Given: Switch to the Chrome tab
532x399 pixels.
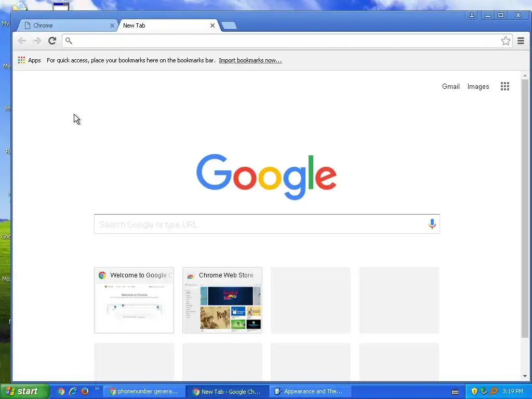Looking at the screenshot, I should [x=66, y=25].
